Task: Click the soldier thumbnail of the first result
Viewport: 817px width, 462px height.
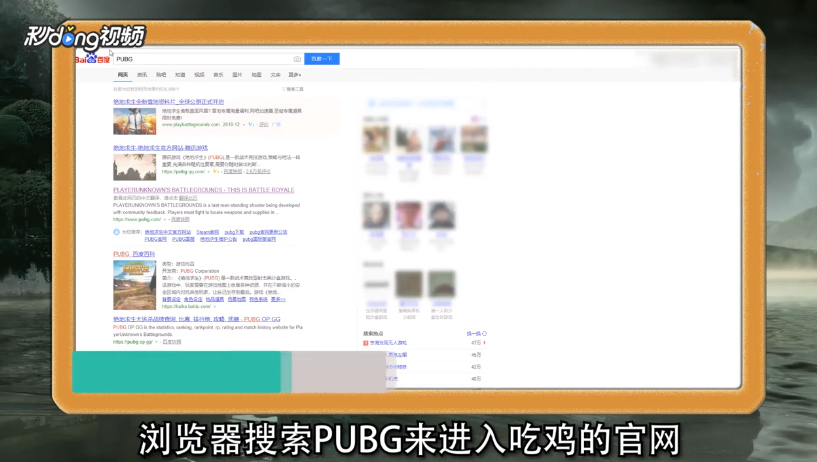Action: pyautogui.click(x=134, y=121)
